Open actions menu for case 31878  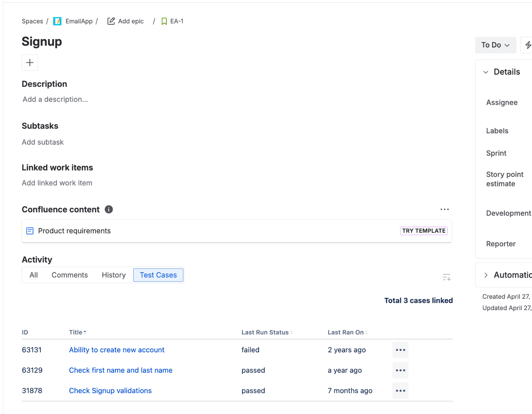click(x=401, y=391)
